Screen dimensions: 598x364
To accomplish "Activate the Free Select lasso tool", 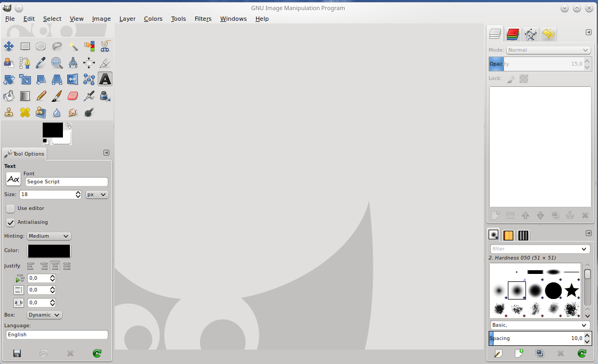I will [57, 46].
